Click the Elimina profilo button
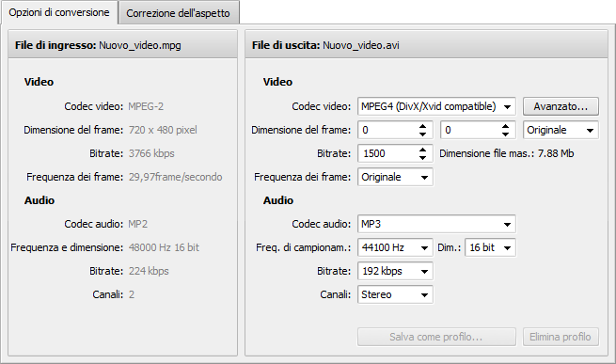616x364 pixels. click(x=561, y=337)
